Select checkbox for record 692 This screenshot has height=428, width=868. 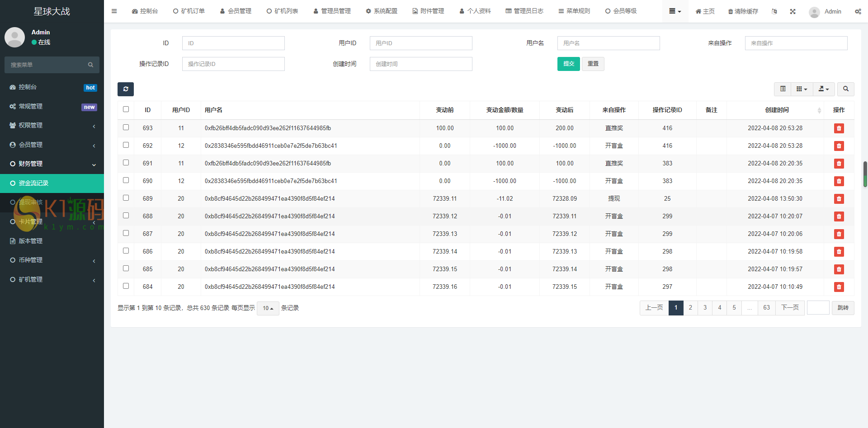click(126, 145)
